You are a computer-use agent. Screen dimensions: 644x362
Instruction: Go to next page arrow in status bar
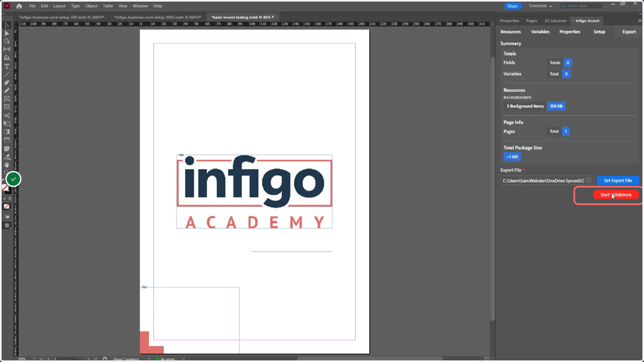click(x=87, y=359)
